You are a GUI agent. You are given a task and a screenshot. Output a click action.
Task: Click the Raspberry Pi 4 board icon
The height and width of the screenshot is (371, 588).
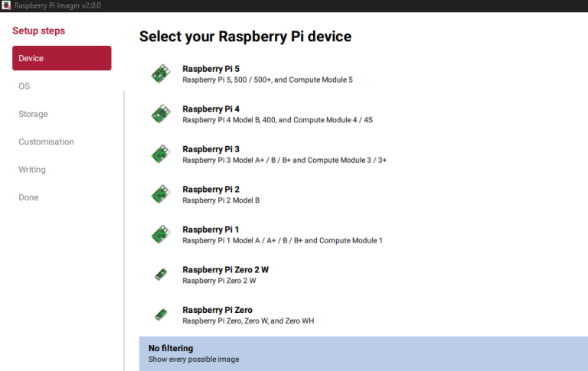click(161, 114)
